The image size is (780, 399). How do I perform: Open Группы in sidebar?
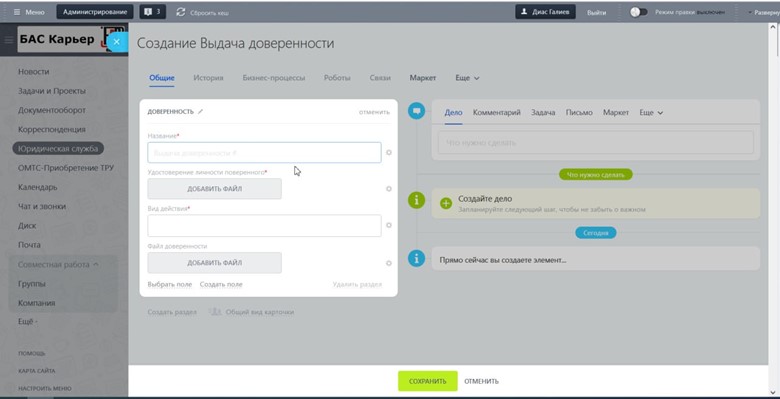coord(32,284)
